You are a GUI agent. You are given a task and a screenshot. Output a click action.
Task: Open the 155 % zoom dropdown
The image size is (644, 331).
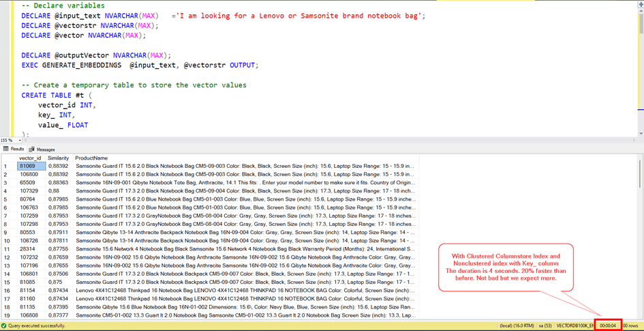point(18,141)
